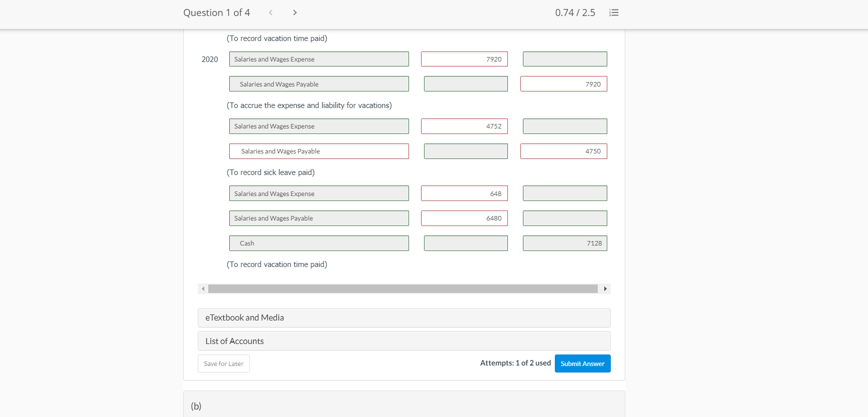Open the Cash account dropdown
868x417 pixels.
coord(319,243)
